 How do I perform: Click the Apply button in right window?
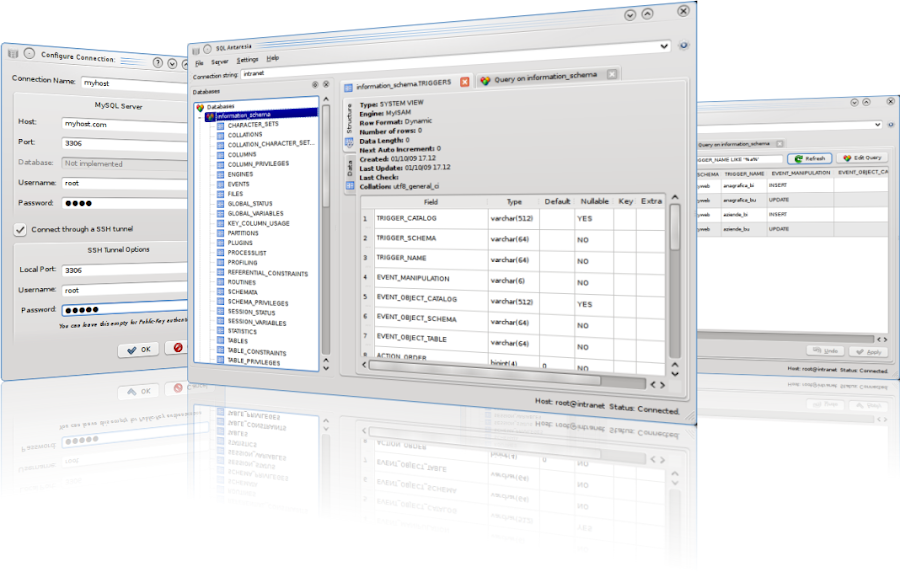pos(868,352)
